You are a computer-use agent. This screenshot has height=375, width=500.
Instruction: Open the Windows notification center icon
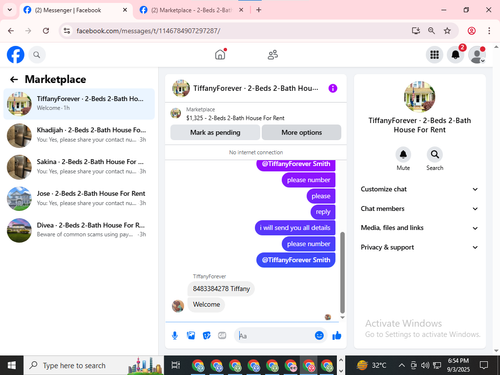[484, 365]
